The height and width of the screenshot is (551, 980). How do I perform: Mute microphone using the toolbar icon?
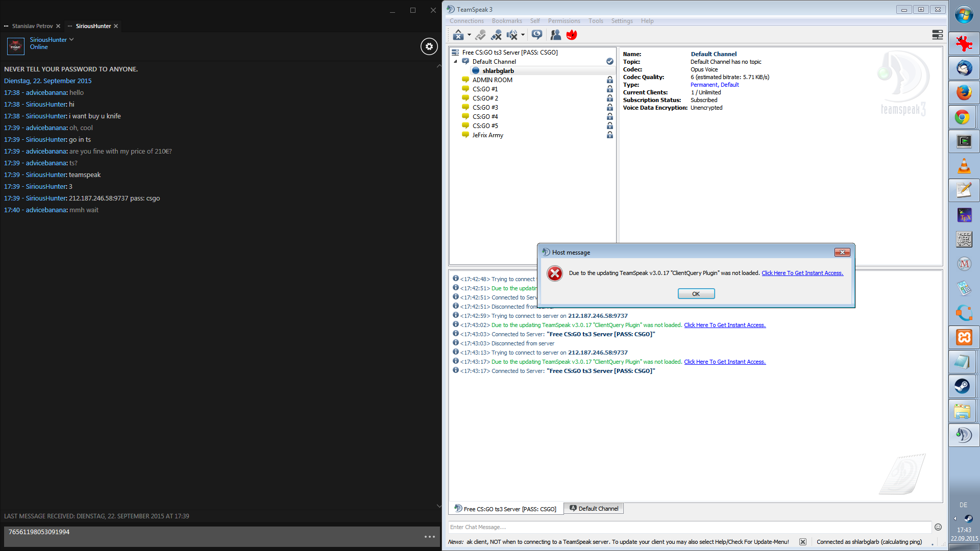coord(496,35)
